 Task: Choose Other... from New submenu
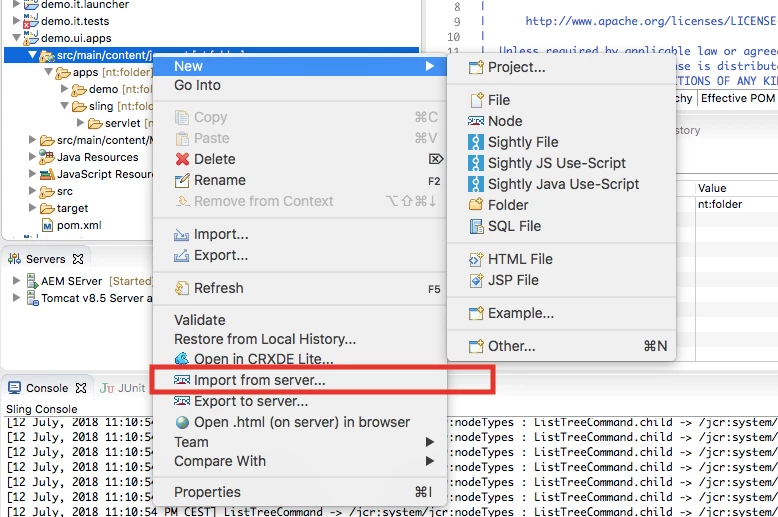(x=562, y=346)
